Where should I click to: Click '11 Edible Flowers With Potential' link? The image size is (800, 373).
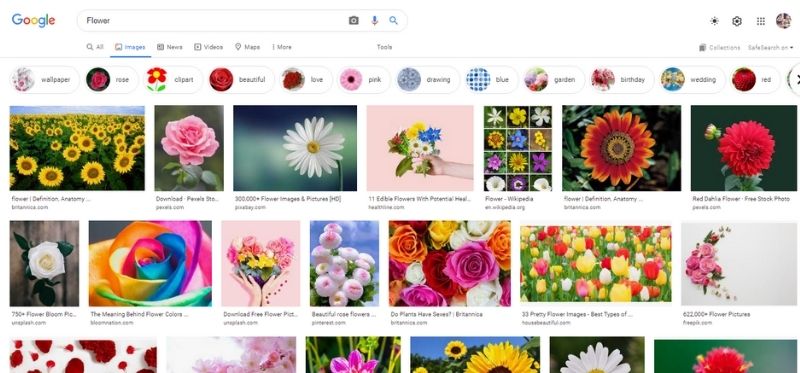[419, 199]
